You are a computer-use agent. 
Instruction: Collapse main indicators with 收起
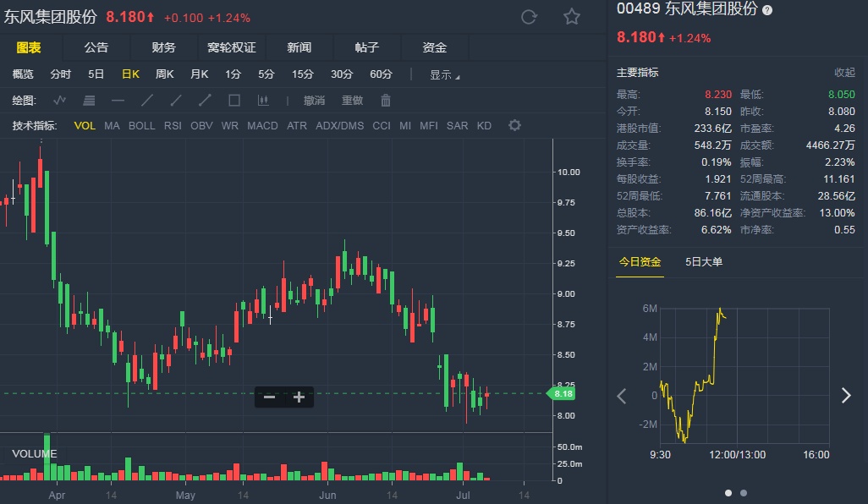(844, 73)
